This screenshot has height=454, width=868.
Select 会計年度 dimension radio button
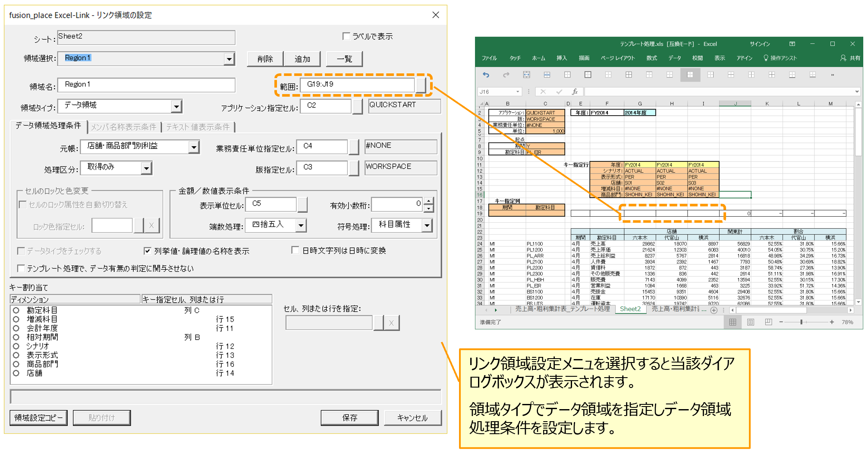click(16, 328)
